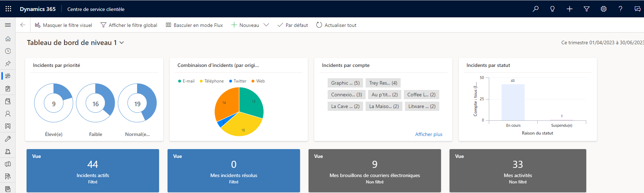Open the app launcher waffle menu
Image resolution: width=644 pixels, height=193 pixels.
click(x=8, y=9)
